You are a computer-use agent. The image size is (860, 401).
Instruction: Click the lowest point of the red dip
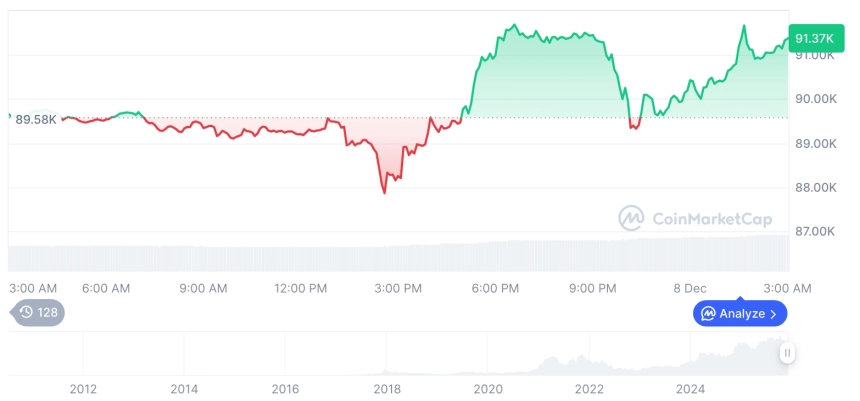tap(385, 192)
